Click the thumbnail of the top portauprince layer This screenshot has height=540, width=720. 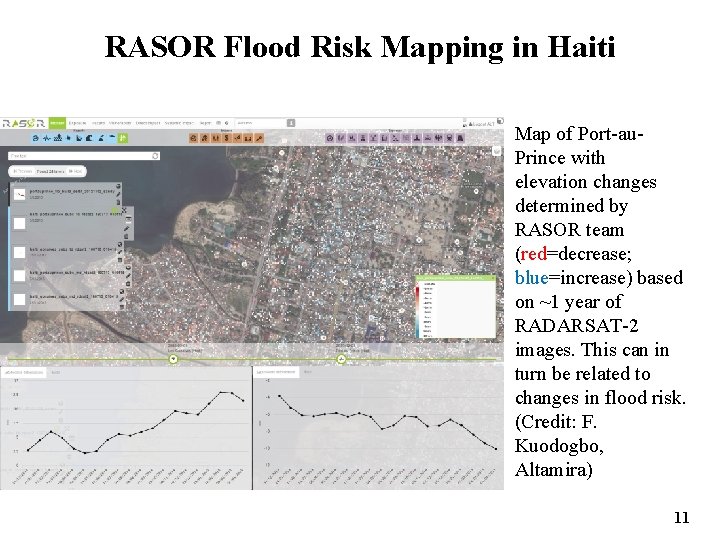tap(19, 194)
